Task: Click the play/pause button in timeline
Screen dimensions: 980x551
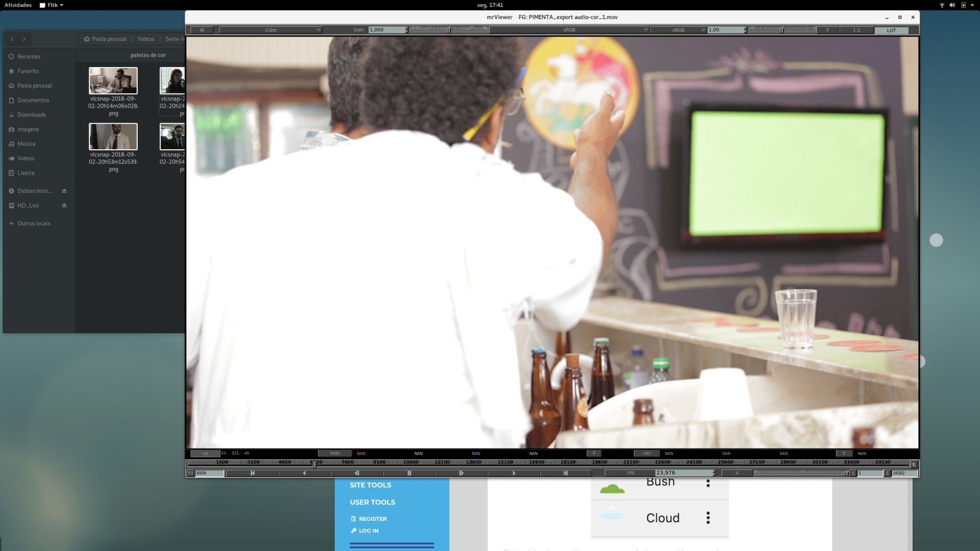Action: click(x=409, y=473)
